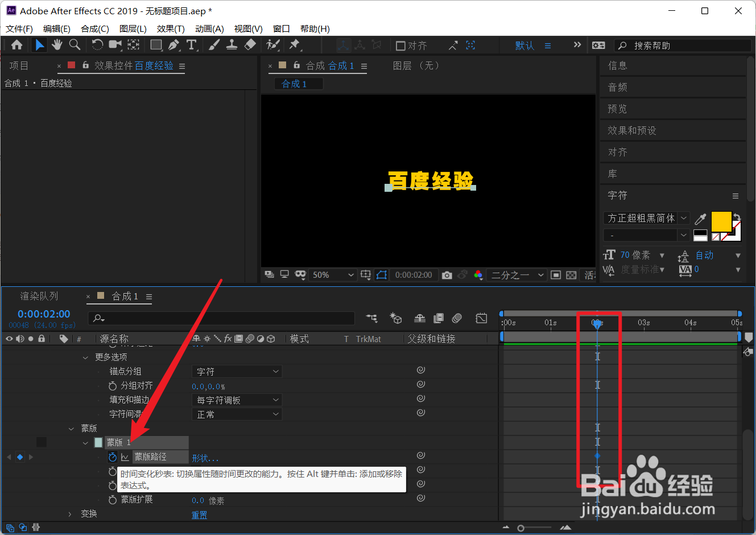The image size is (756, 535).
Task: Click the eyedropper in Character panel
Action: (701, 219)
